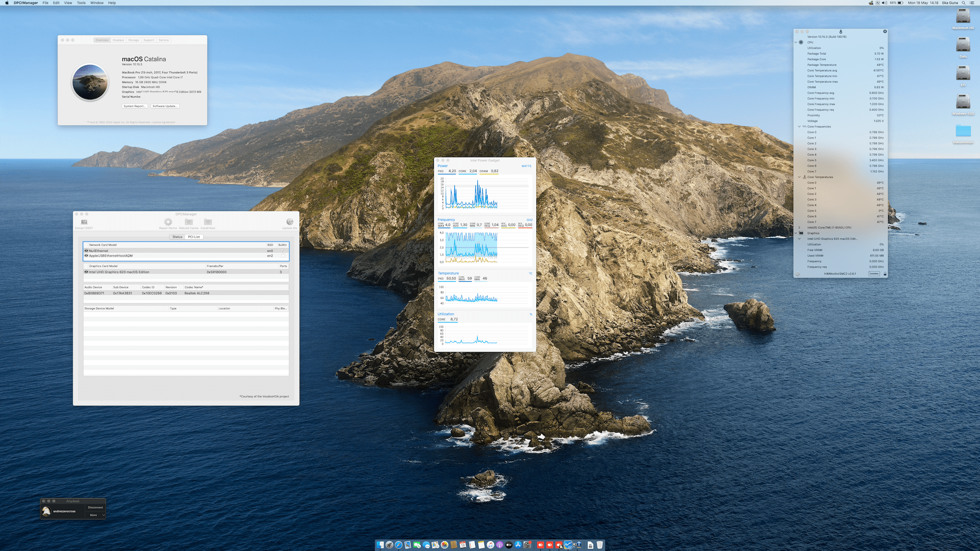
Task: Open Macintosh HD desktop drive icon
Action: (963, 17)
